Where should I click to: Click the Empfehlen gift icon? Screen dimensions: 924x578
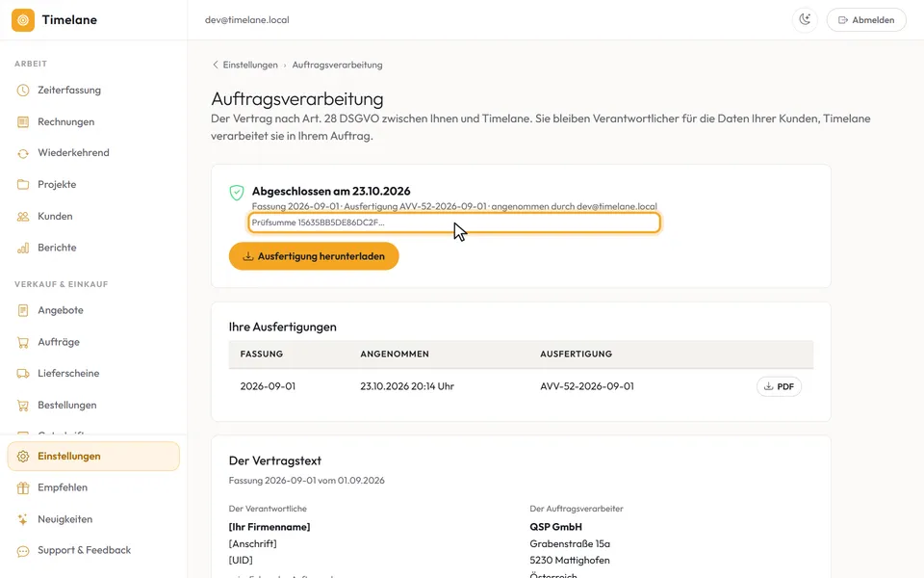pyautogui.click(x=23, y=487)
